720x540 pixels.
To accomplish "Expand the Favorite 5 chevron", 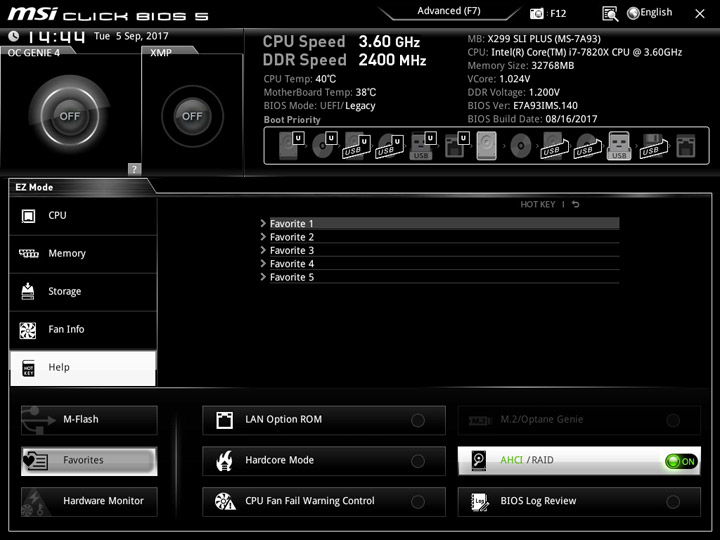I will 263,276.
